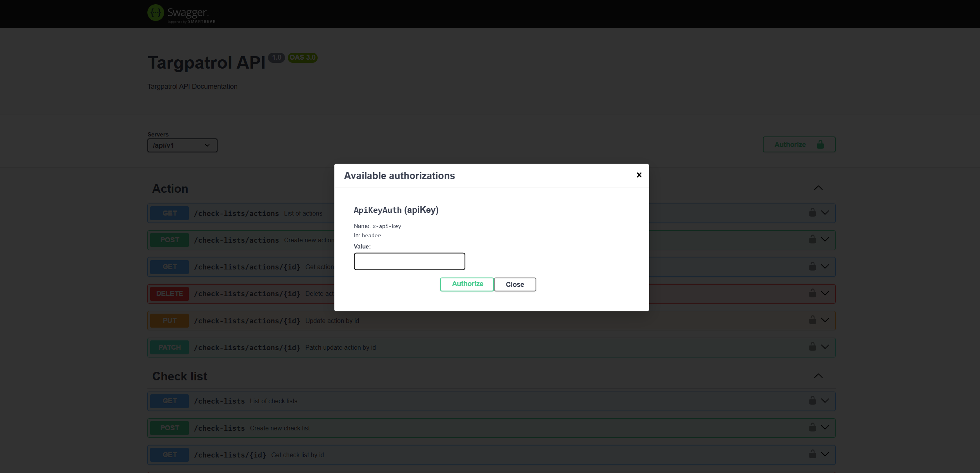Click lock icon on POST /check-lists row
This screenshot has width=980, height=473.
tap(812, 427)
